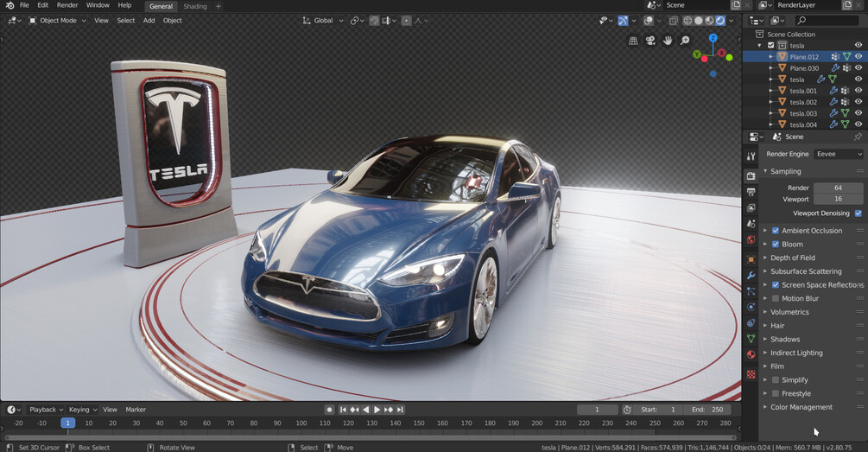Viewport: 868px width, 452px height.
Task: Open the Object Data mesh properties tab
Action: [751, 339]
